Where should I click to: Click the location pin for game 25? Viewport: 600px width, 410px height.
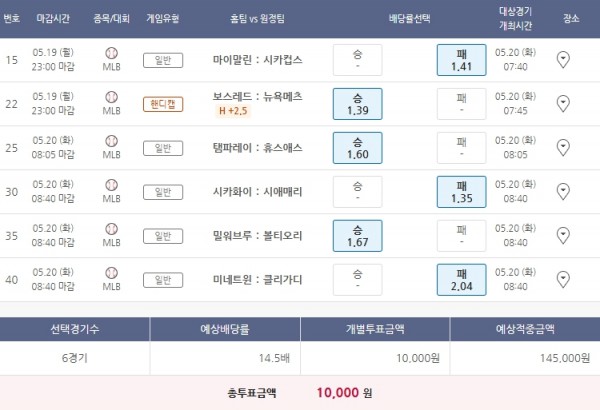(563, 148)
